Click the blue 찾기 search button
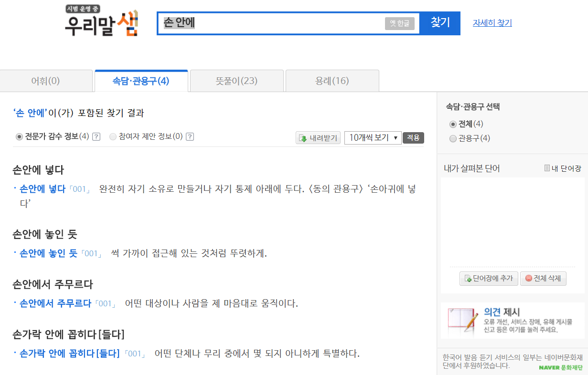 click(439, 23)
